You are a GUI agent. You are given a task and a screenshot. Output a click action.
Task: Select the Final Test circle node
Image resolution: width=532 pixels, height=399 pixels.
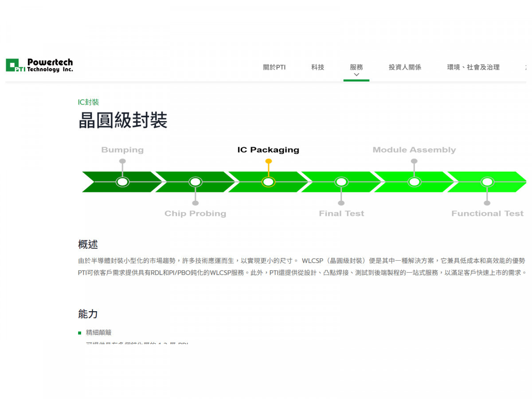click(x=341, y=182)
